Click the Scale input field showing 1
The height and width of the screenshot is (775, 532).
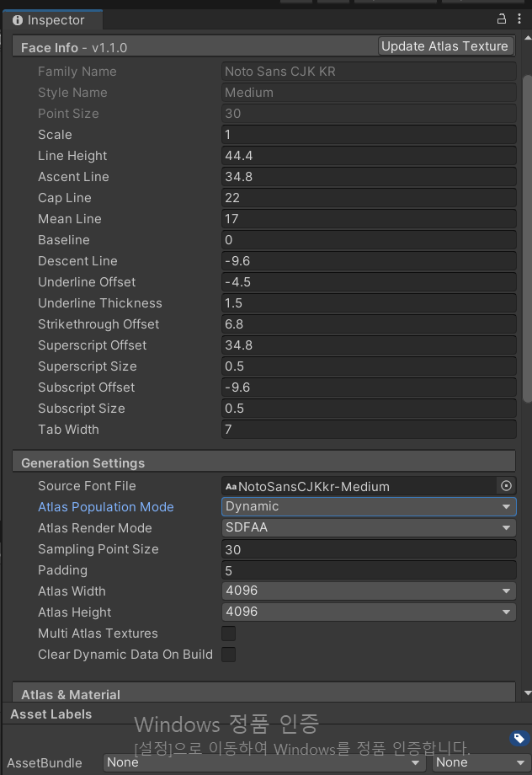(369, 135)
